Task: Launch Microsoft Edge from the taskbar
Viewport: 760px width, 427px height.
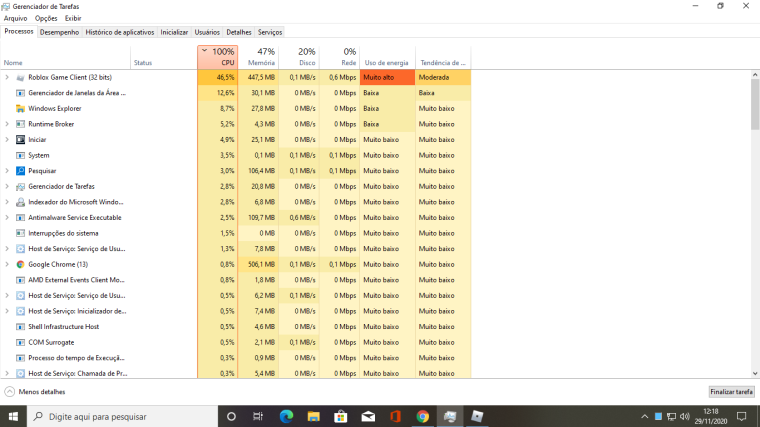Action: pyautogui.click(x=286, y=416)
